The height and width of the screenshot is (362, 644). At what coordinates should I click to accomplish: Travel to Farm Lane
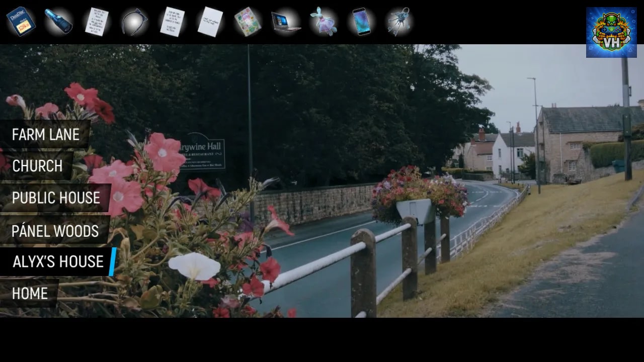pyautogui.click(x=45, y=134)
